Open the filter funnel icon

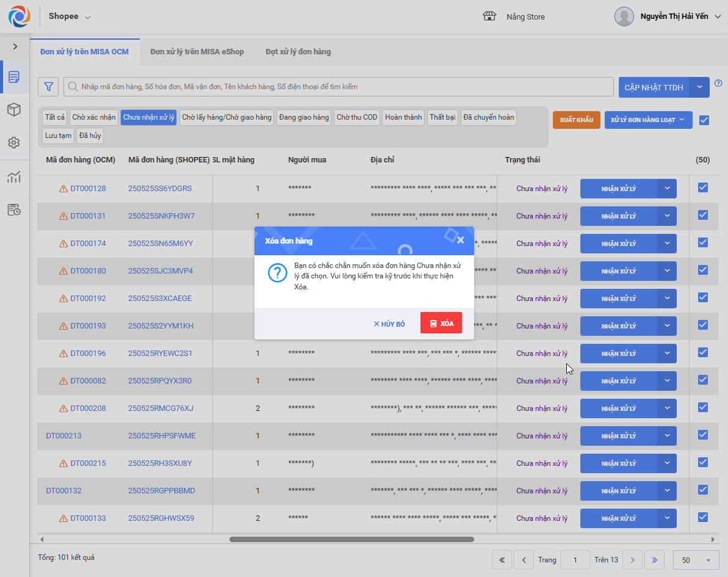pos(48,87)
